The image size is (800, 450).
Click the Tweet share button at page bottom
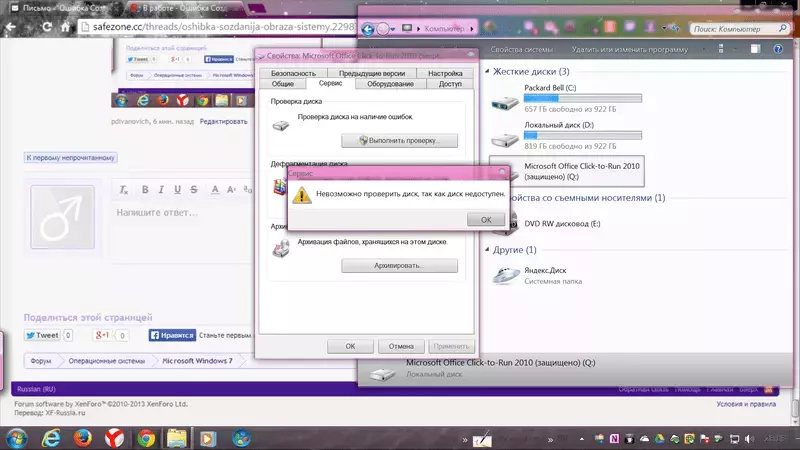tap(42, 335)
